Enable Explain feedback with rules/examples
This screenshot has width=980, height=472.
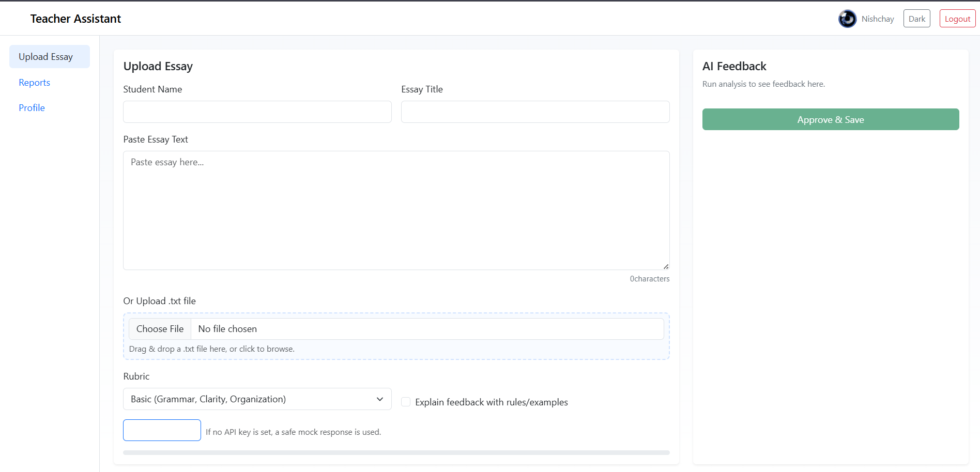coord(406,402)
